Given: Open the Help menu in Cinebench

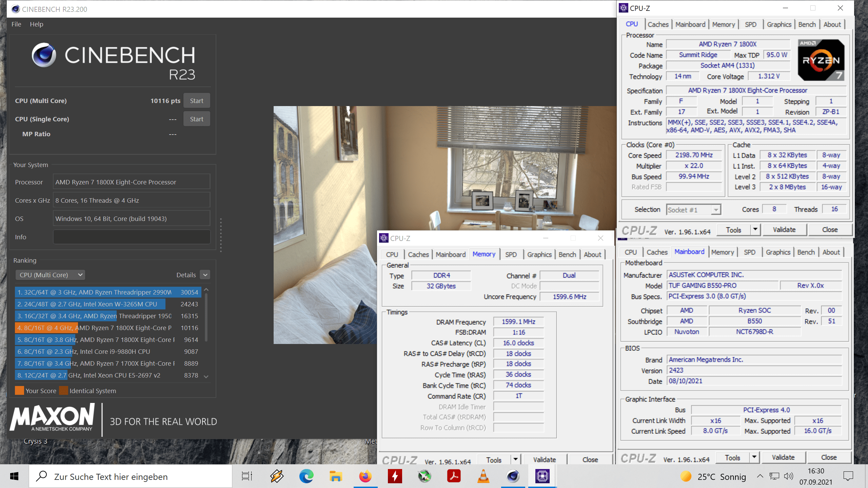Looking at the screenshot, I should (x=36, y=24).
